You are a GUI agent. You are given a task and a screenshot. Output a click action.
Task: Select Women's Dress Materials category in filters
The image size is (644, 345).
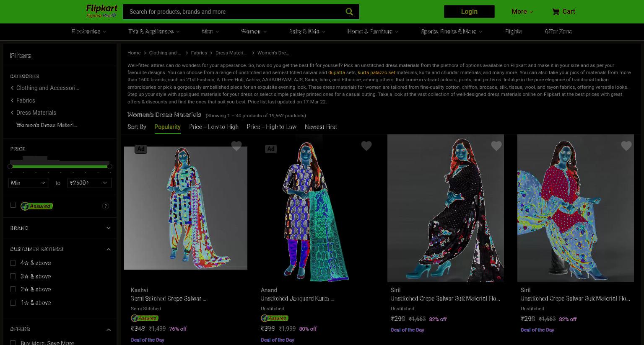click(47, 125)
